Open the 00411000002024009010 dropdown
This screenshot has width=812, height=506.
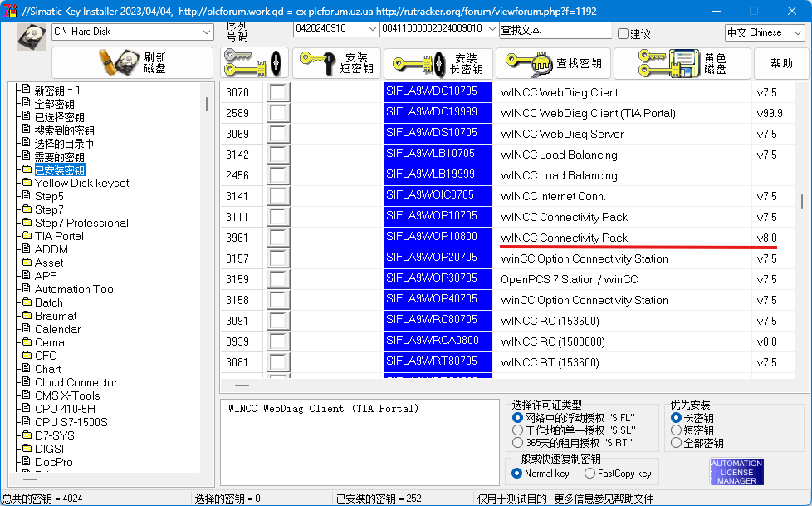439,28
